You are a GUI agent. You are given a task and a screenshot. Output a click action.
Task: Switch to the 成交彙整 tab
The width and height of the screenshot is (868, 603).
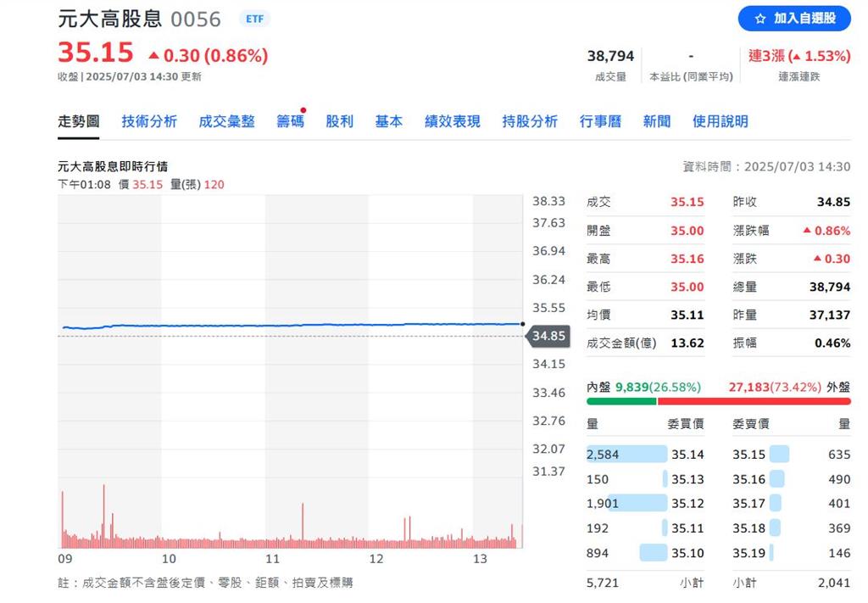point(226,121)
